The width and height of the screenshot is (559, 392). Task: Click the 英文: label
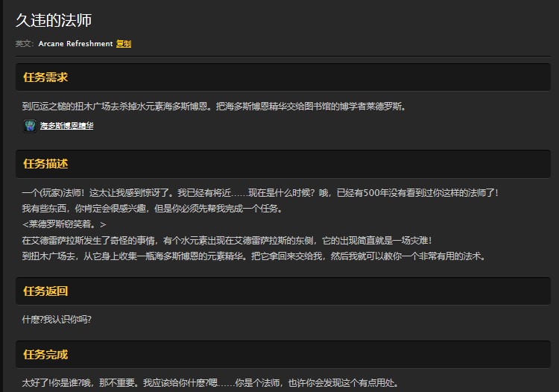click(x=25, y=44)
